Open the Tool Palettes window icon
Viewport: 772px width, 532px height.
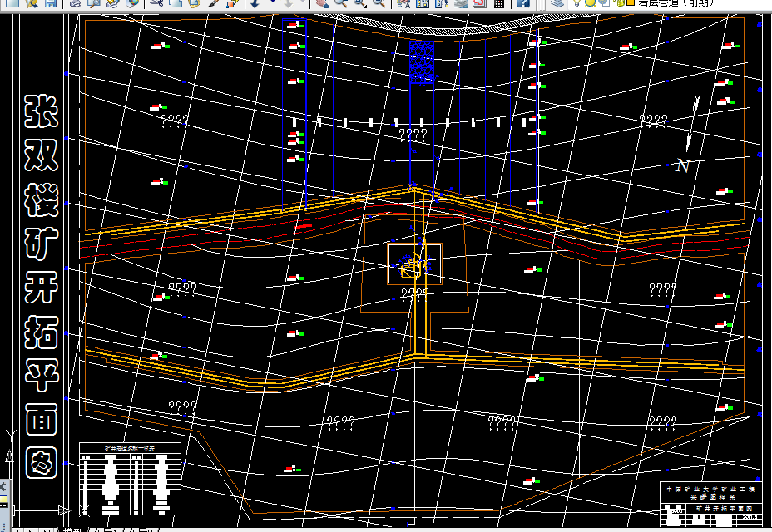click(x=441, y=3)
